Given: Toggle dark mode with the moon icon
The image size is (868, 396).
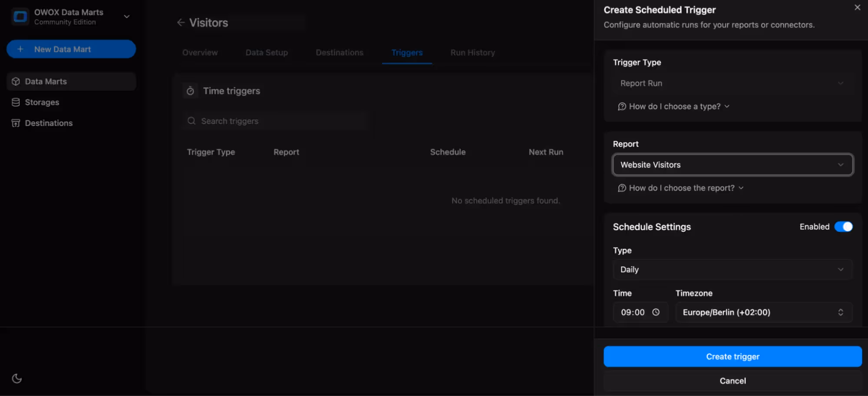Looking at the screenshot, I should (17, 378).
